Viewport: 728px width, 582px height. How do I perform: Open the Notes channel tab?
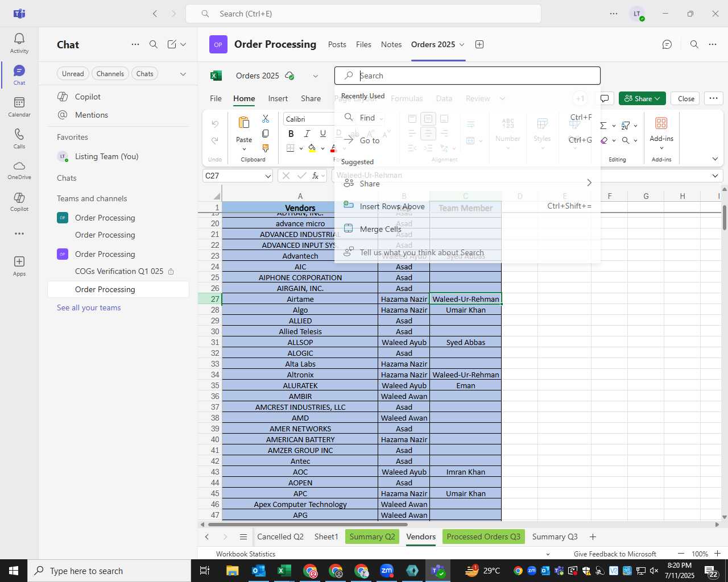tap(391, 44)
